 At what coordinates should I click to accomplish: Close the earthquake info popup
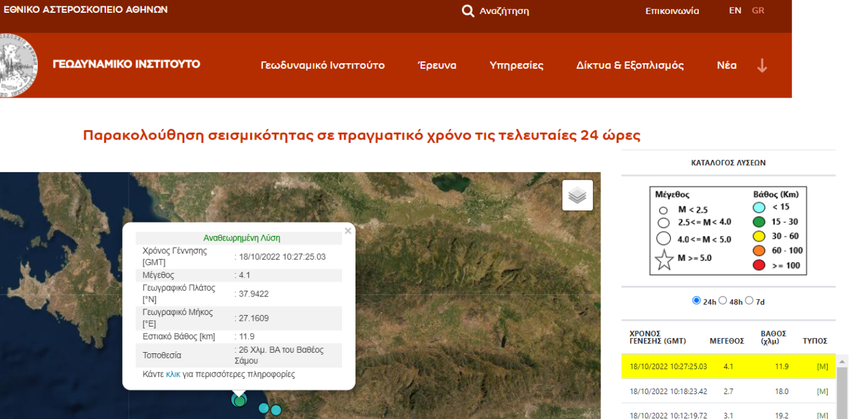pyautogui.click(x=348, y=231)
